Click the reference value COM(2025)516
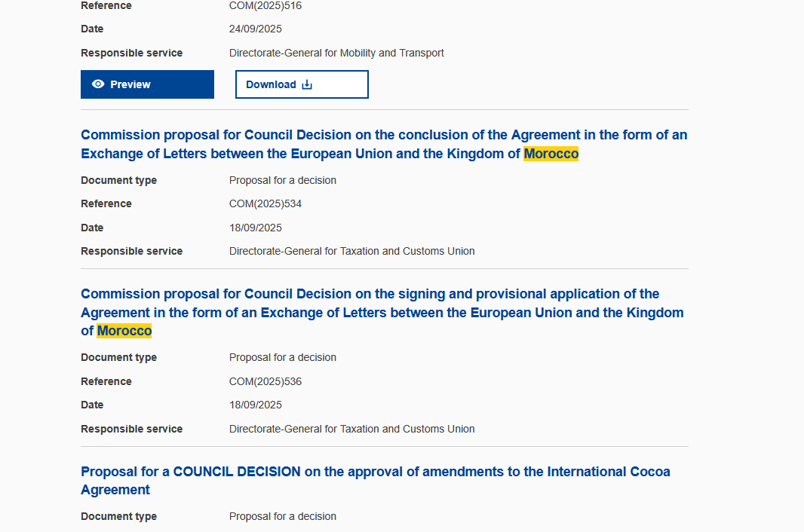Screen dimensions: 804x532 pyautogui.click(x=265, y=6)
